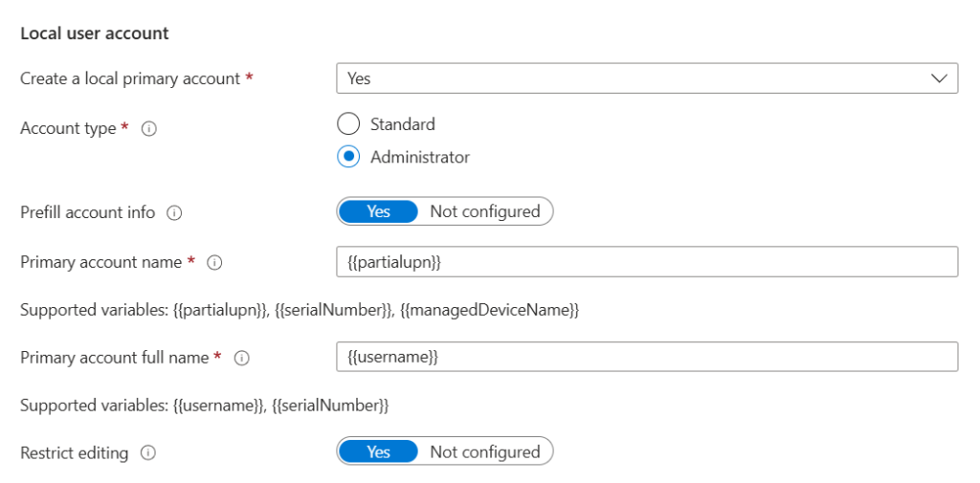Image resolution: width=980 pixels, height=483 pixels.
Task: Set Restrict editing to Not configured
Action: tap(485, 451)
